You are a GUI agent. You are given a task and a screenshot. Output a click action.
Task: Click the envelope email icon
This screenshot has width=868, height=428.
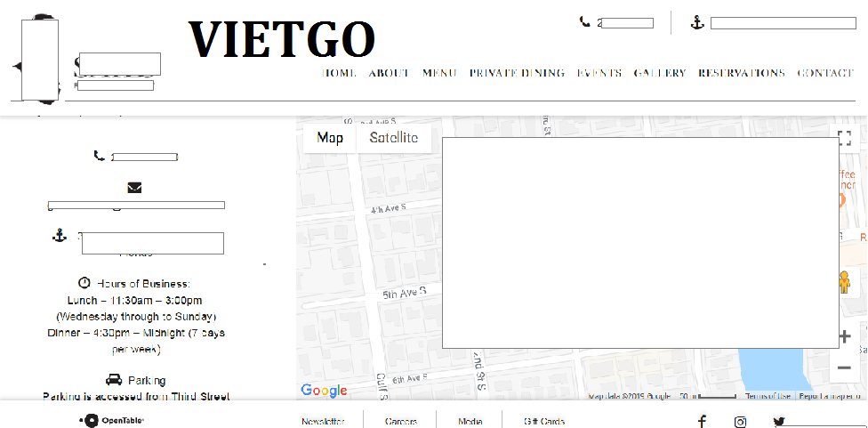(134, 188)
